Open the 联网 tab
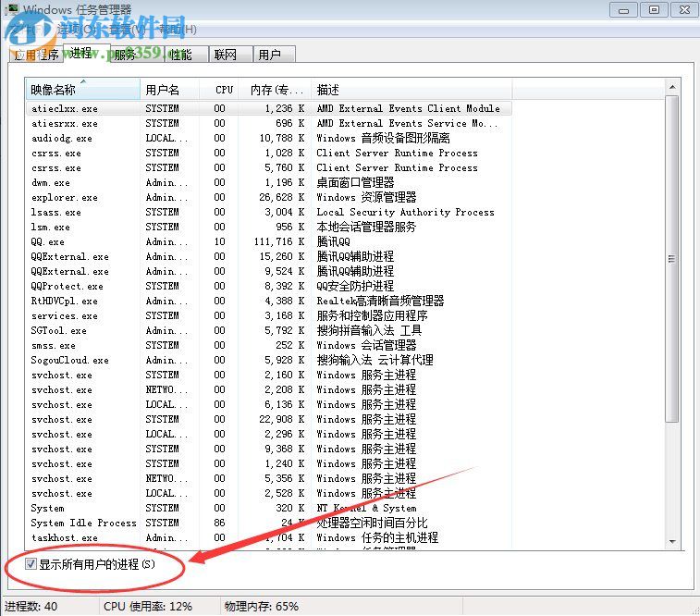 pyautogui.click(x=231, y=55)
